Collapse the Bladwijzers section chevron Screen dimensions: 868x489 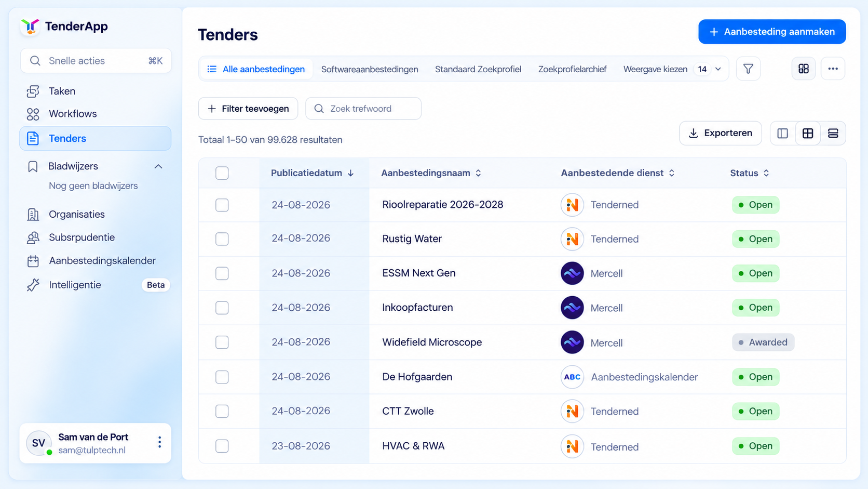(158, 166)
